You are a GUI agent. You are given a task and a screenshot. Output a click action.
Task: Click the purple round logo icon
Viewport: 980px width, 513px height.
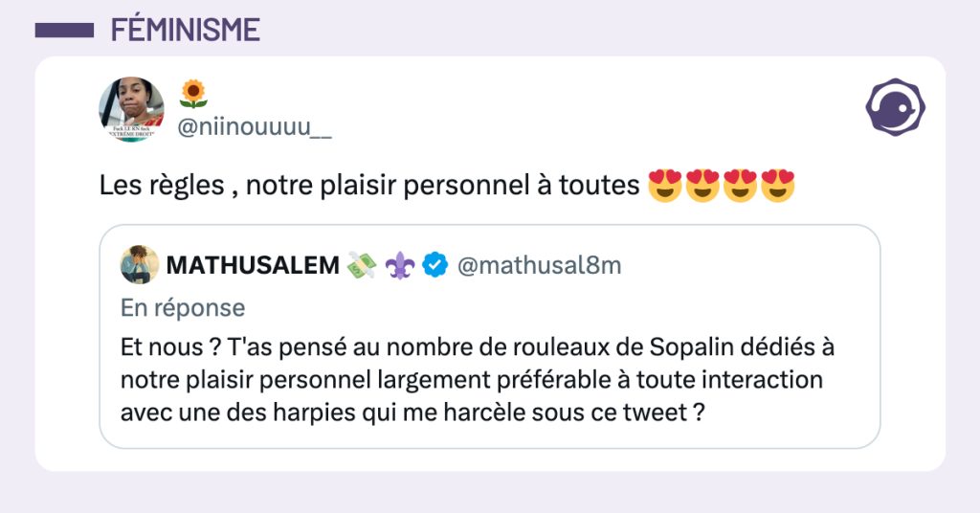[895, 107]
